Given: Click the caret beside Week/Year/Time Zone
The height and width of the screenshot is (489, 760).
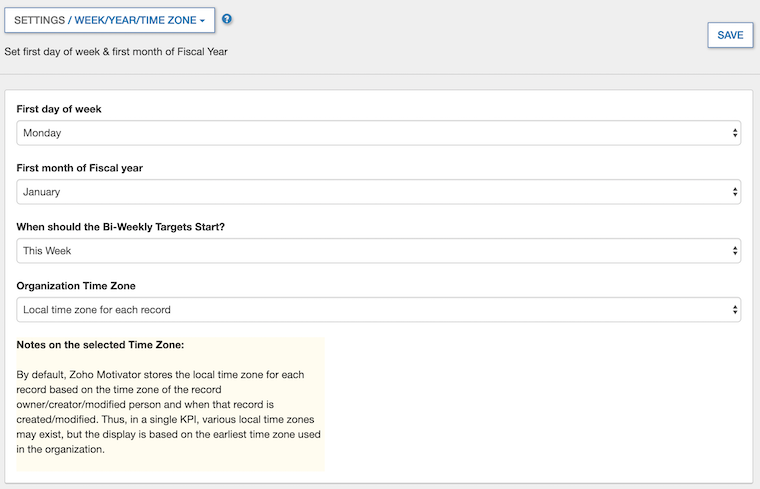Looking at the screenshot, I should (x=202, y=21).
